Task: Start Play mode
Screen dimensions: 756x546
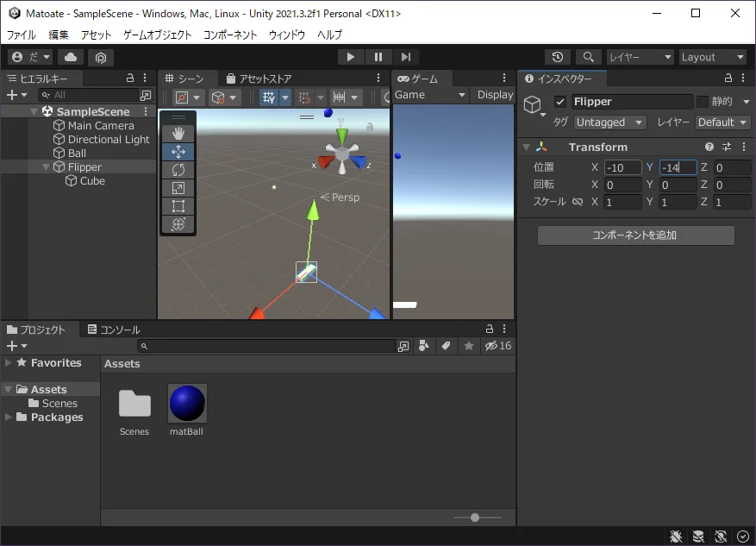Action: 351,57
